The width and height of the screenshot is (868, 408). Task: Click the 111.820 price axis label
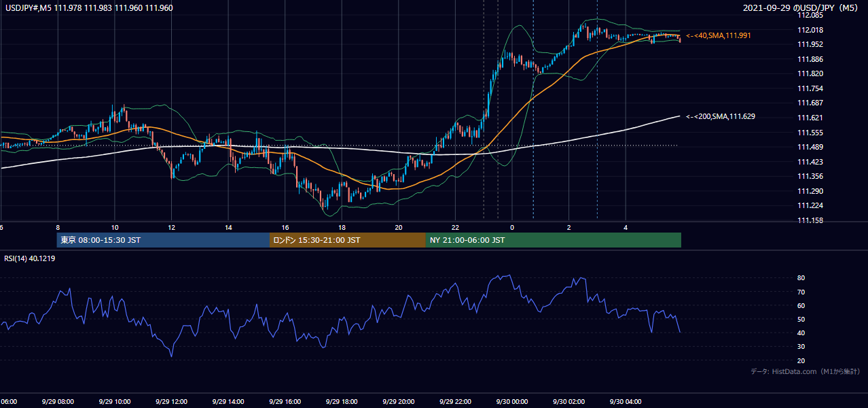coord(810,74)
